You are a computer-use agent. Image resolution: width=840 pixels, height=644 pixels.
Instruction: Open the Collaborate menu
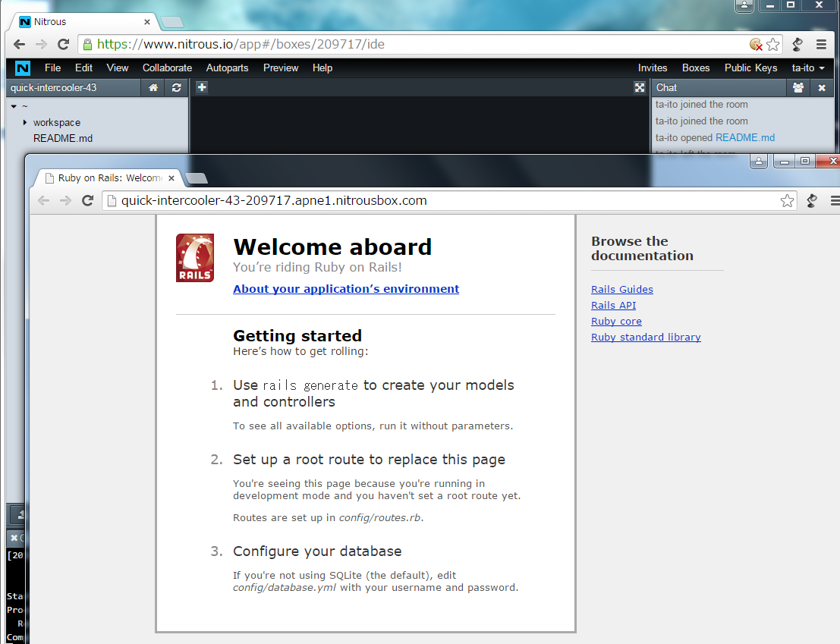click(x=167, y=68)
